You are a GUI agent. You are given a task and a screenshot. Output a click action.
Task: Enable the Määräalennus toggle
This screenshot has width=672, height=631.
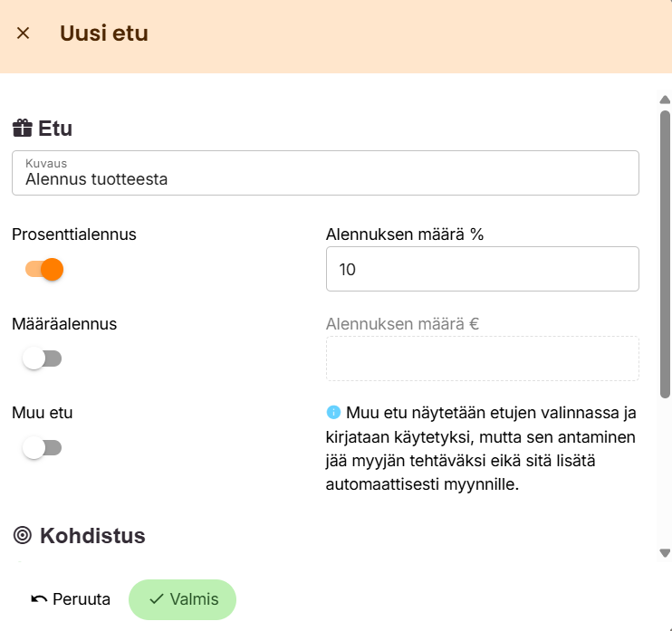tap(43, 359)
